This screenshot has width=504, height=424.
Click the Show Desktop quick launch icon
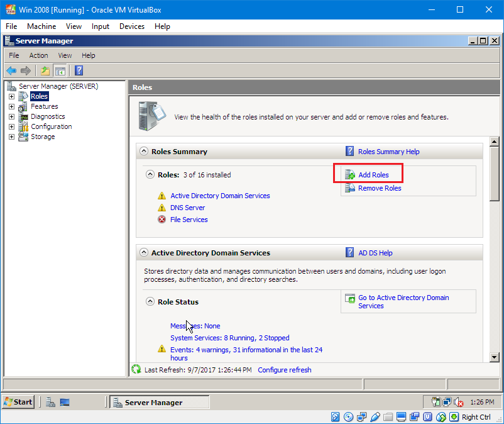[x=65, y=402]
